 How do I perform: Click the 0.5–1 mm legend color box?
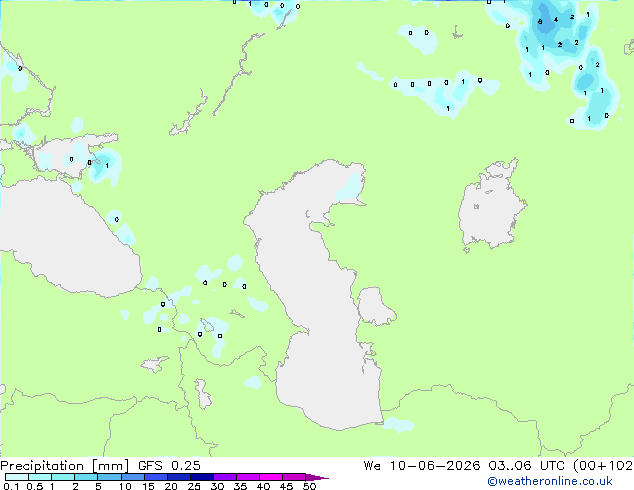[x=40, y=477]
